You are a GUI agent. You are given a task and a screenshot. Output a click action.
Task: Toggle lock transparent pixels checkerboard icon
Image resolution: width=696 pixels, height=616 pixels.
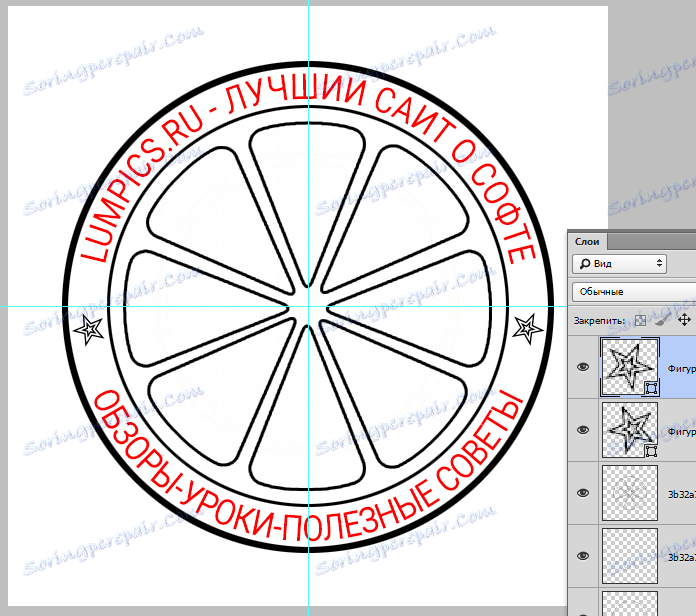click(x=640, y=320)
